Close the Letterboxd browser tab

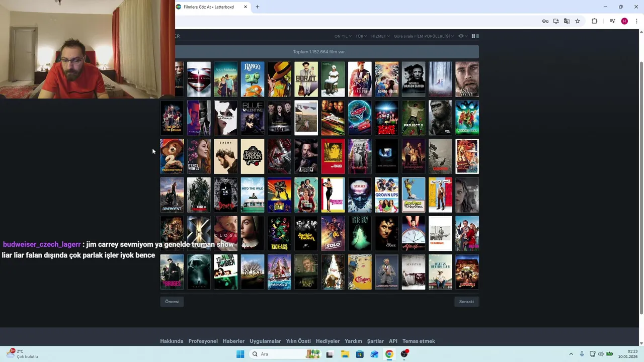click(246, 7)
